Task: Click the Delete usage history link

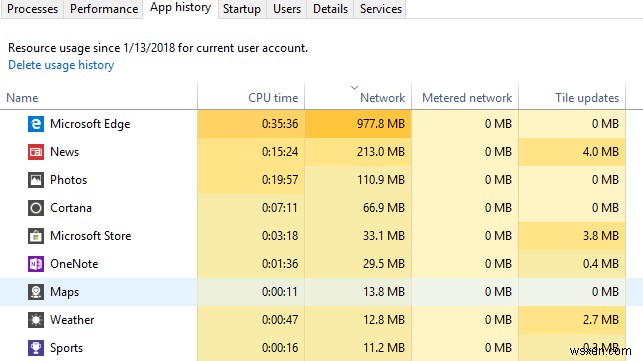Action: point(61,65)
